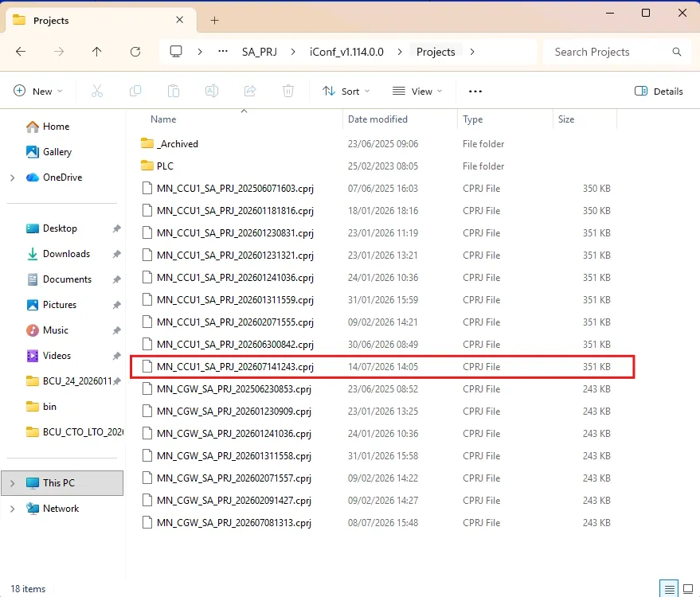This screenshot has height=597, width=700.
Task: Open the Sort dropdown menu
Action: pos(346,91)
